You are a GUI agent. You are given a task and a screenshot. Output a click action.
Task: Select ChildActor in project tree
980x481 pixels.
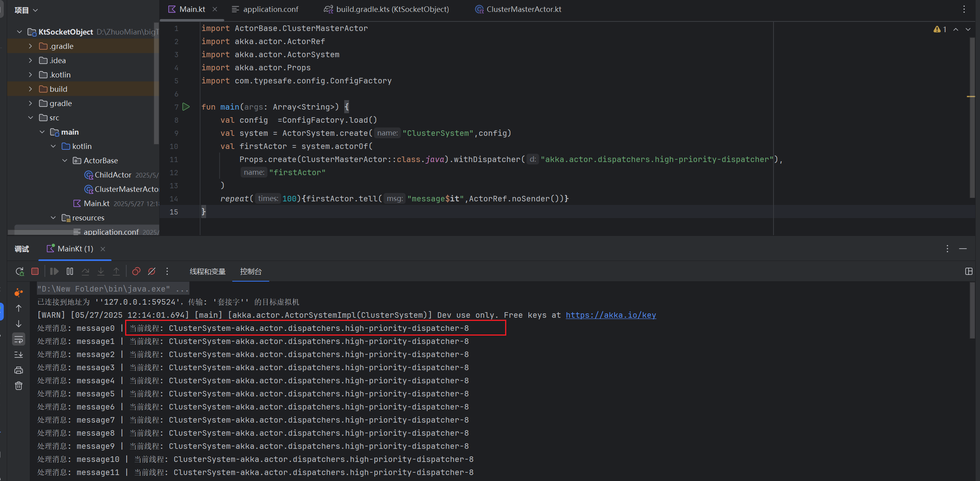click(x=113, y=175)
